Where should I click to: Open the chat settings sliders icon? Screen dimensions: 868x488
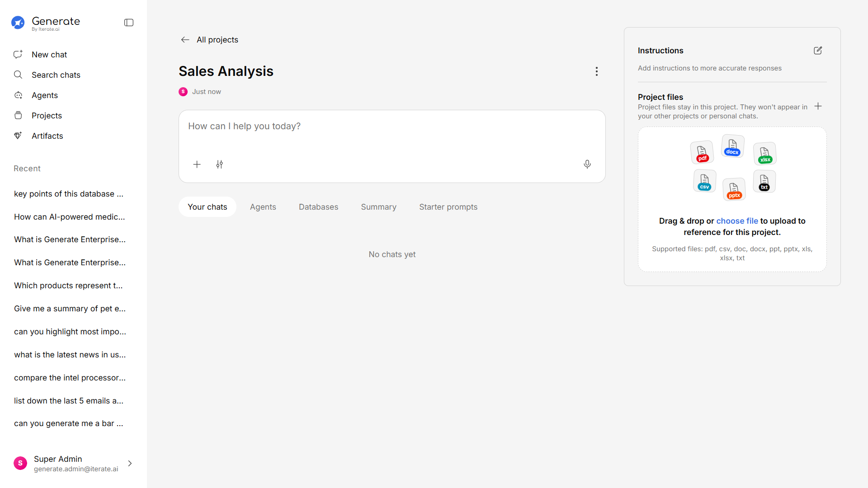click(219, 164)
